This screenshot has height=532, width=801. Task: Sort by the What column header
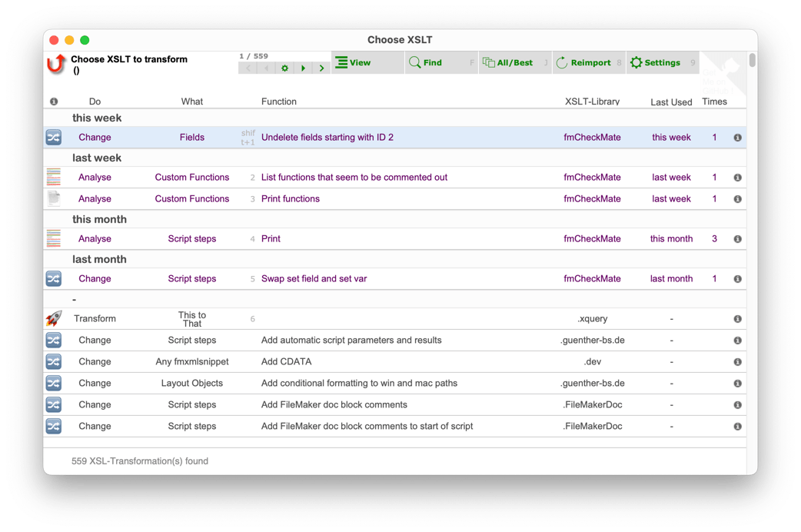click(x=192, y=101)
